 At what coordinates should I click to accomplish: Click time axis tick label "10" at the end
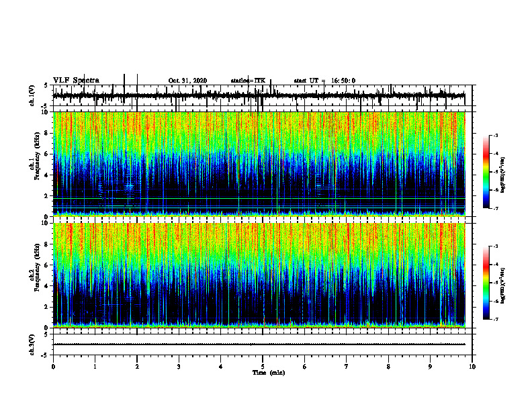[472, 367]
